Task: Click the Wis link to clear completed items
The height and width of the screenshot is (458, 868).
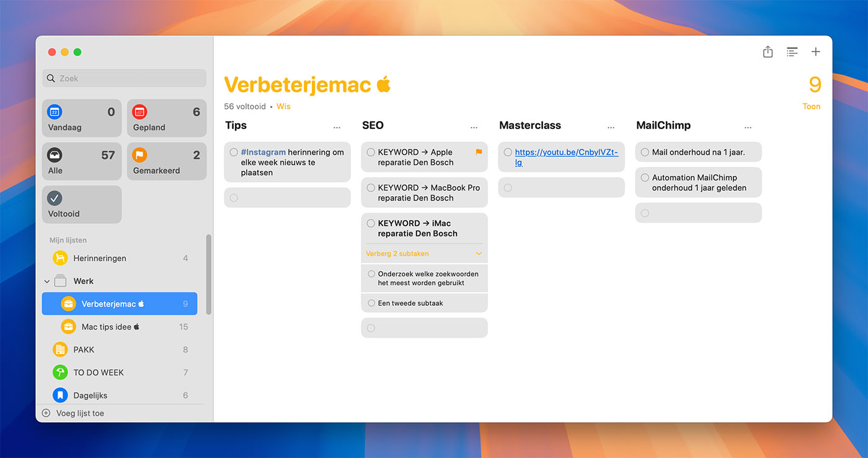Action: tap(283, 106)
